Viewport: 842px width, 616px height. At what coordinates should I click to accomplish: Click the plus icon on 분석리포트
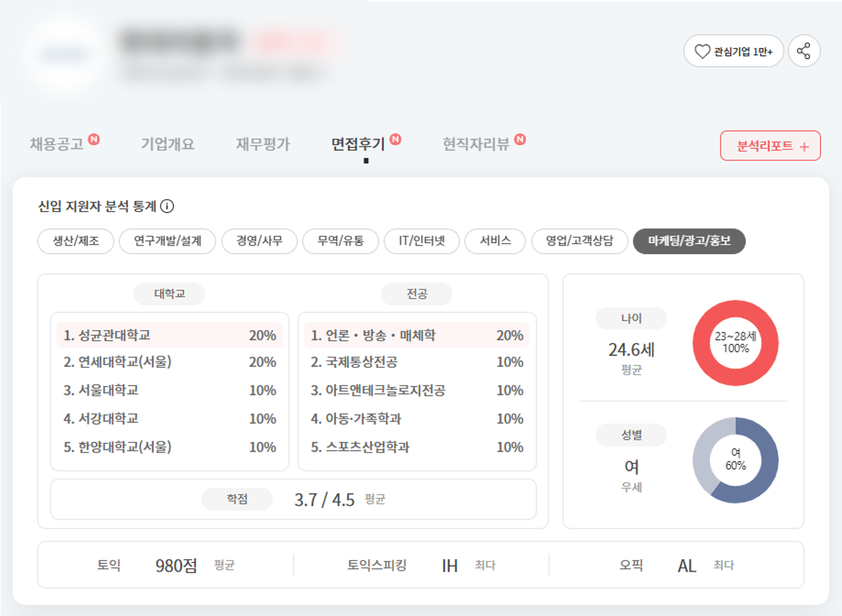804,147
